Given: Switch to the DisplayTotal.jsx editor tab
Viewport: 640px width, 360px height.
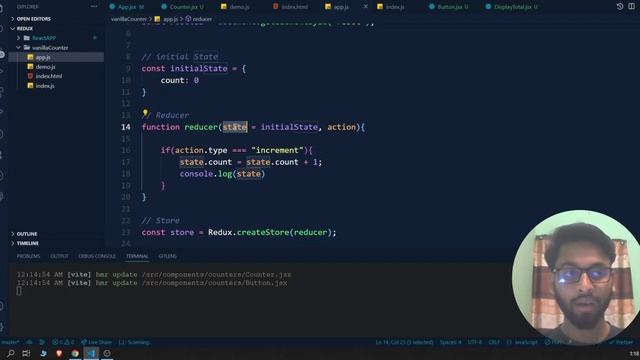Looking at the screenshot, I should [x=511, y=7].
